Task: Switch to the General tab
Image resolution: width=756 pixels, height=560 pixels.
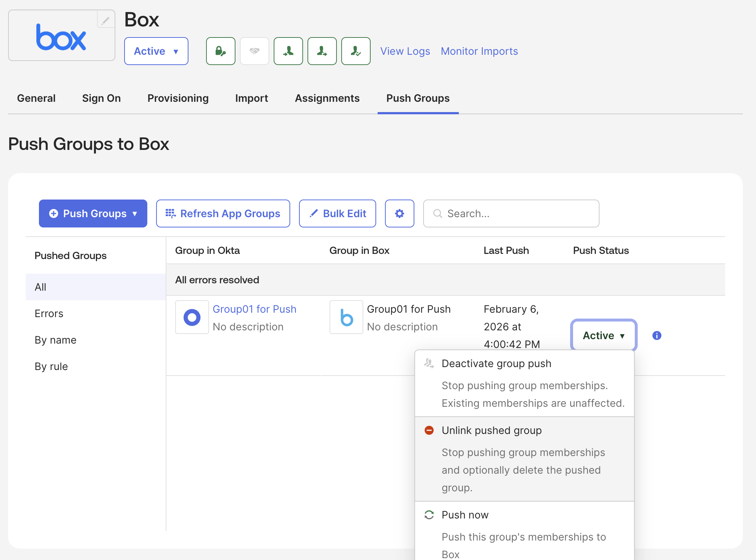Action: (36, 98)
